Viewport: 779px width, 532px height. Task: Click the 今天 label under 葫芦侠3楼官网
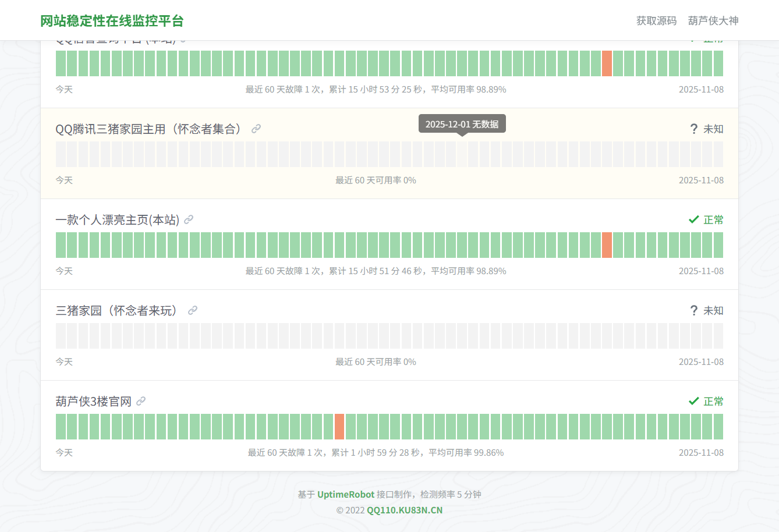point(64,452)
